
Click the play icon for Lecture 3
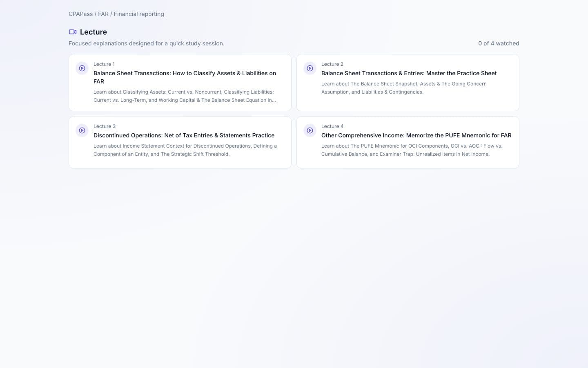[x=82, y=130]
